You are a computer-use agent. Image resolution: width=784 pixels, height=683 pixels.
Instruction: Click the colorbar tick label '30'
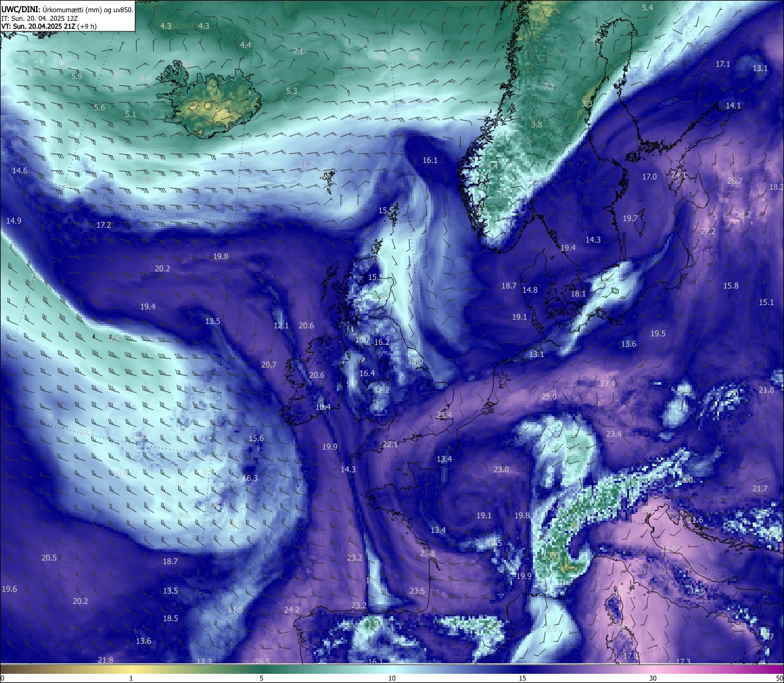[653, 678]
